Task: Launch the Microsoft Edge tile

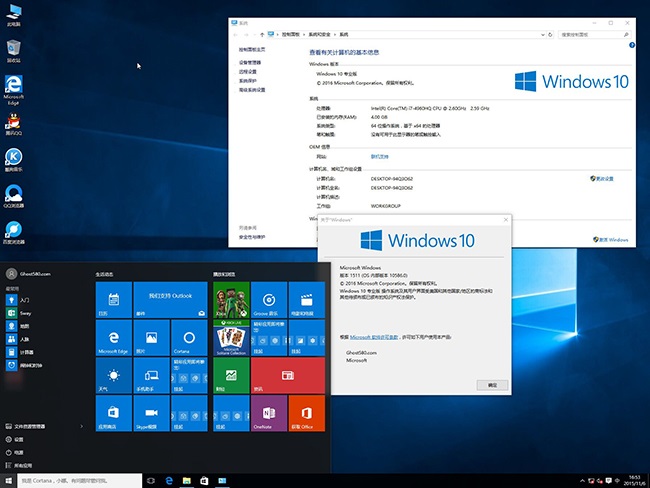Action: (114, 337)
